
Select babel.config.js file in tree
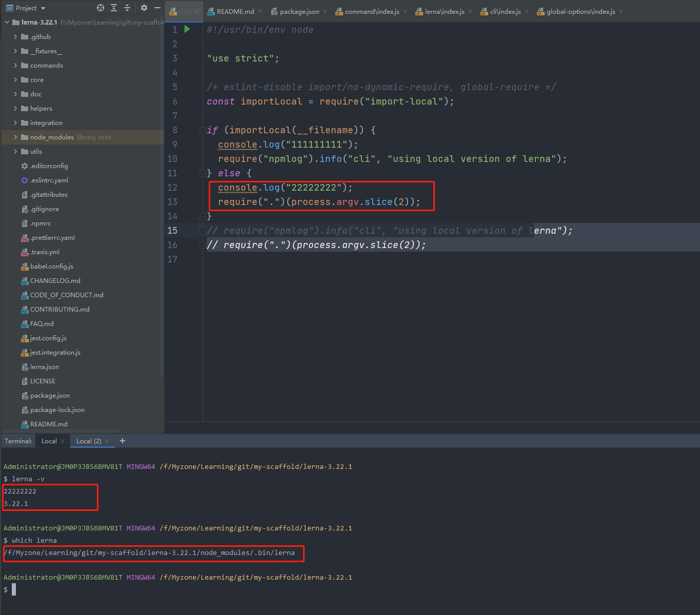pyautogui.click(x=47, y=266)
